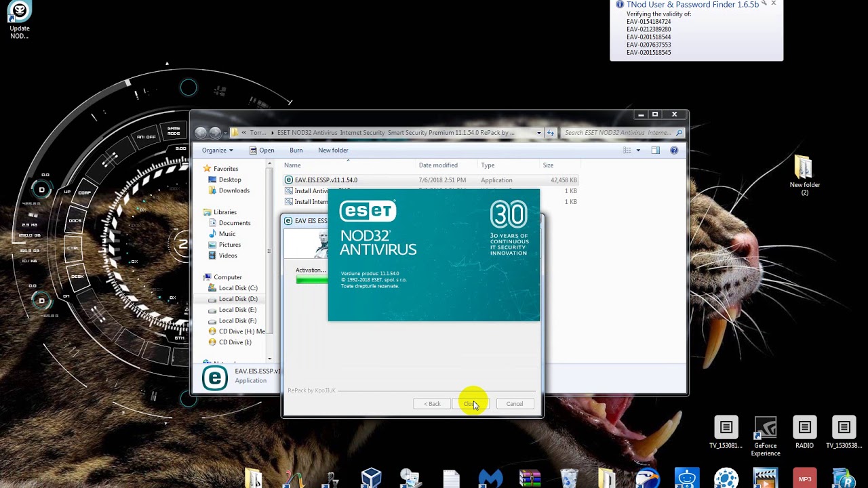Open the Organize dropdown menu

(x=217, y=150)
